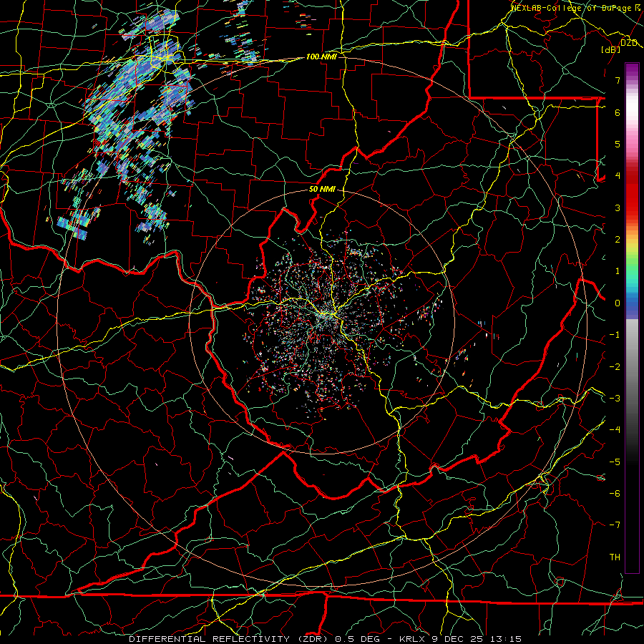Click the 3 value on ZDR scale

(x=618, y=208)
